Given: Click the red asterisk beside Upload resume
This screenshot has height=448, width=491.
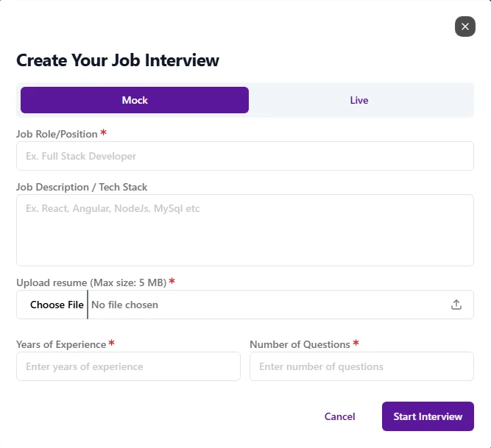Looking at the screenshot, I should click(x=172, y=281).
